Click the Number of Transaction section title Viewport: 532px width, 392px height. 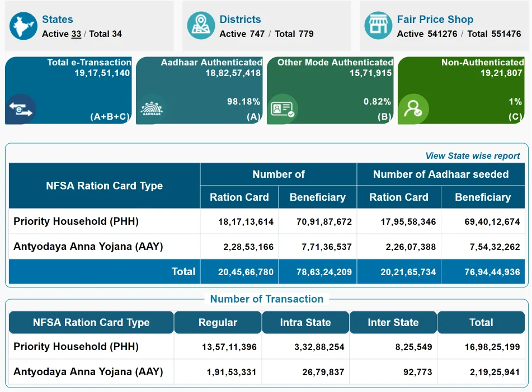pyautogui.click(x=267, y=299)
